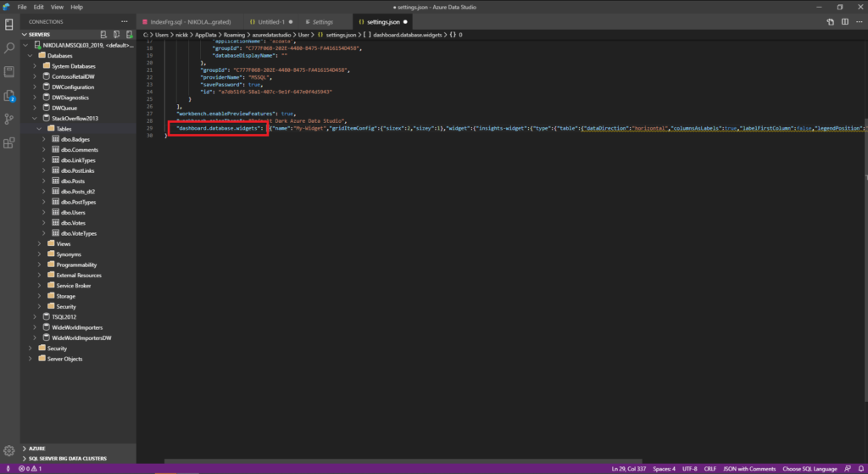
Task: Select the Service Broker folder
Action: 73,286
